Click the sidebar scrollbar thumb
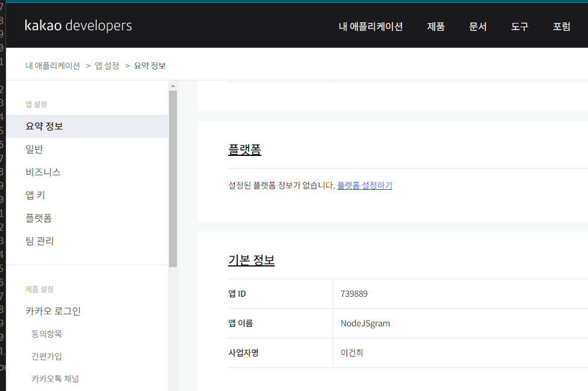 [173, 179]
